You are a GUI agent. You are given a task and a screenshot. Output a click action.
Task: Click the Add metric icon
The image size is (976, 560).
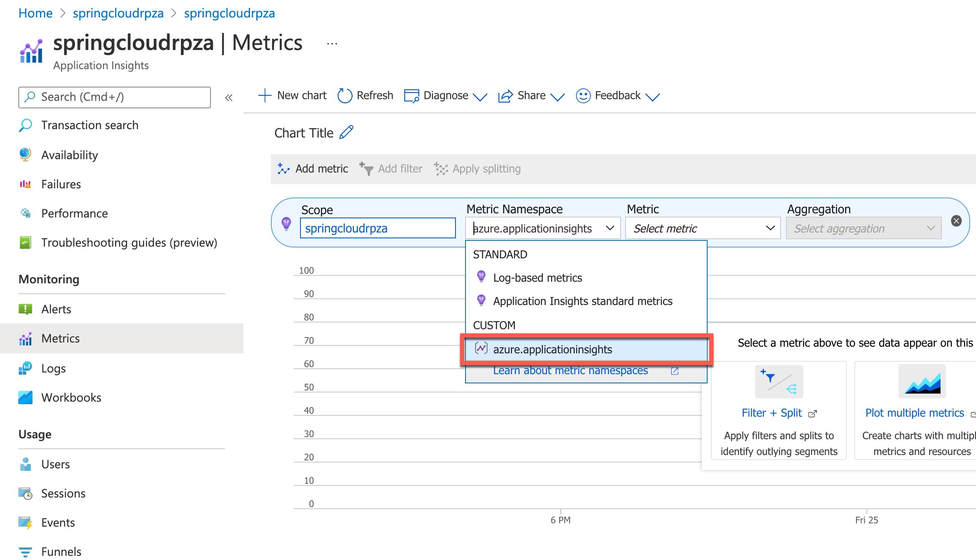click(x=284, y=169)
